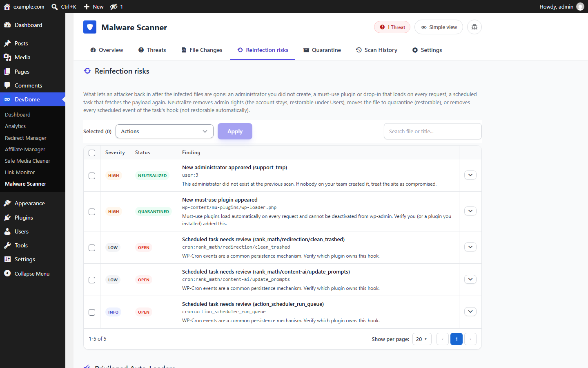Select the Reinfection risks tab
The width and height of the screenshot is (588, 368).
click(x=263, y=50)
